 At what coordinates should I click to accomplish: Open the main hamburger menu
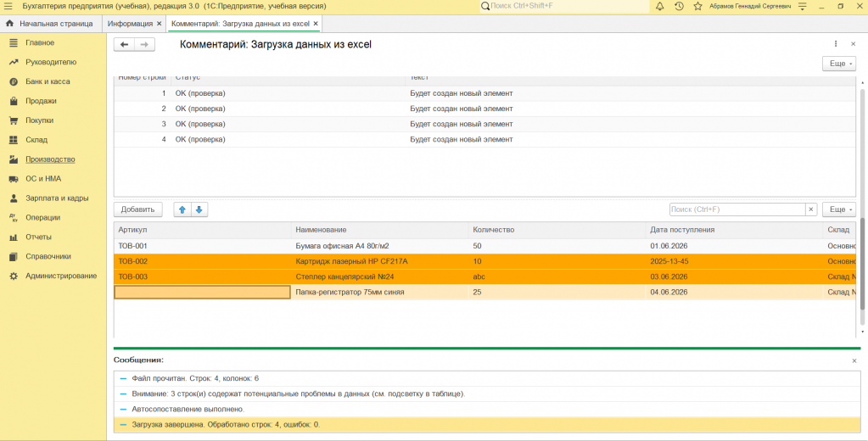[x=8, y=6]
